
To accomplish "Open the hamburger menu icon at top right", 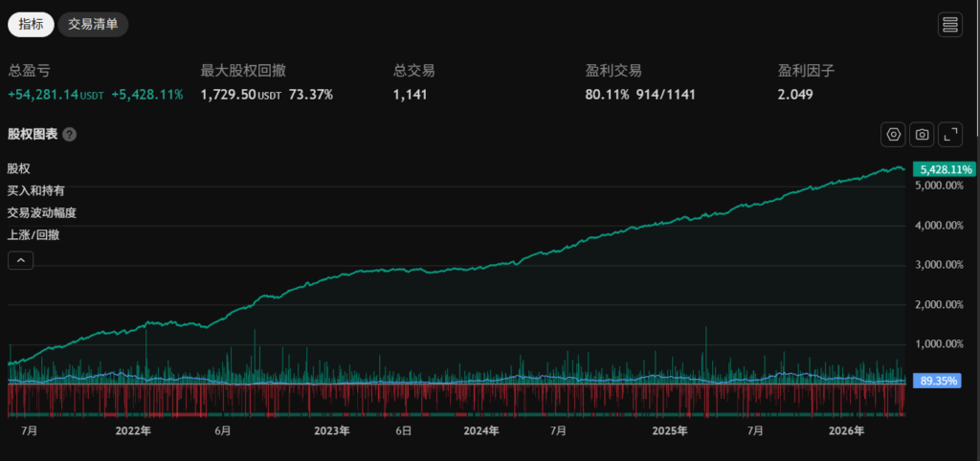I will click(950, 25).
